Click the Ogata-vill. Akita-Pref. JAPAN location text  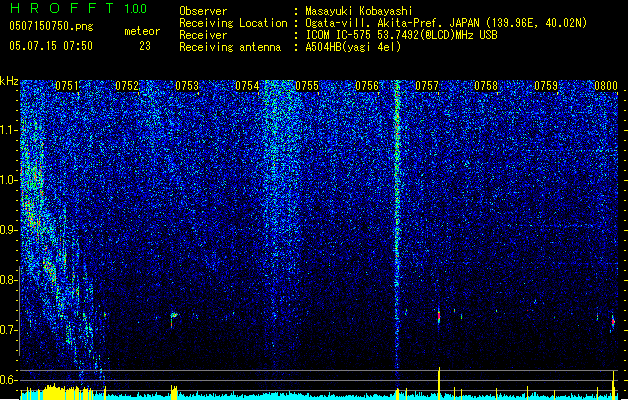(446, 23)
